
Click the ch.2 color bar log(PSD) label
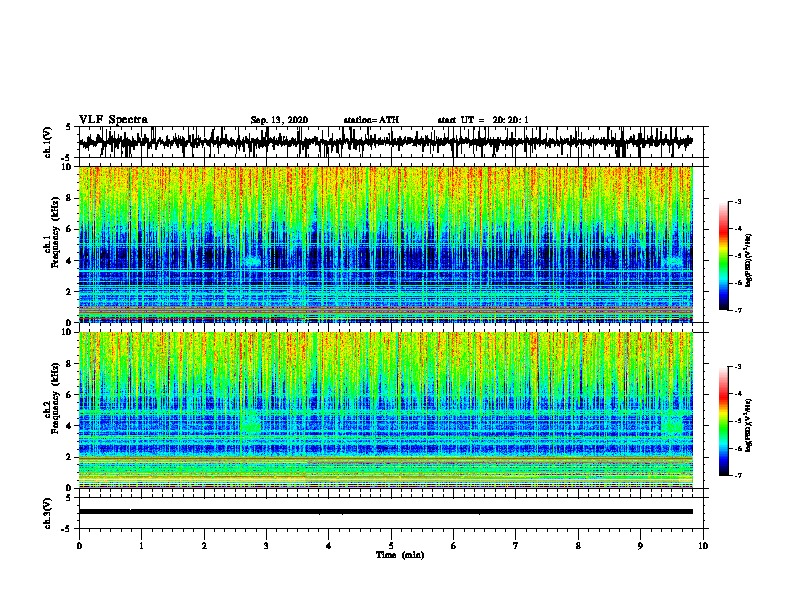(x=748, y=425)
